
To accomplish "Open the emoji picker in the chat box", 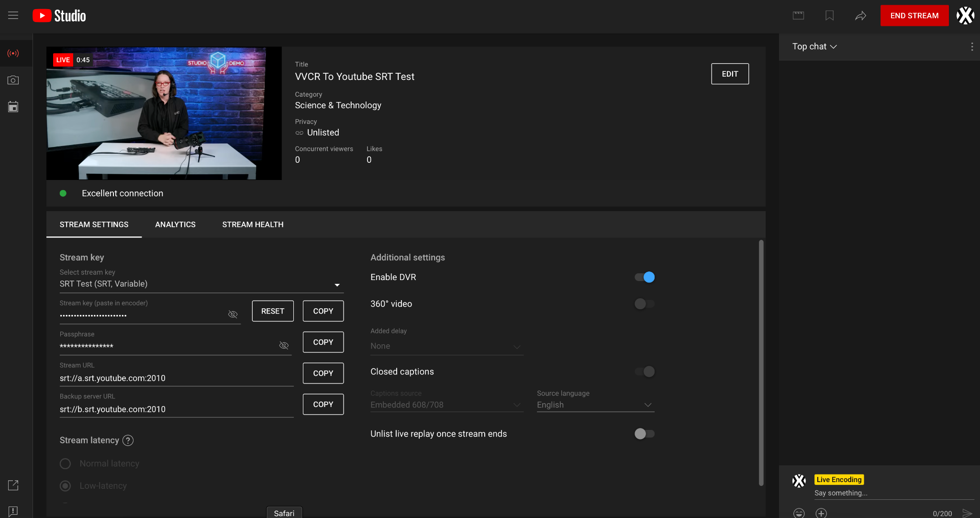I will click(x=799, y=512).
